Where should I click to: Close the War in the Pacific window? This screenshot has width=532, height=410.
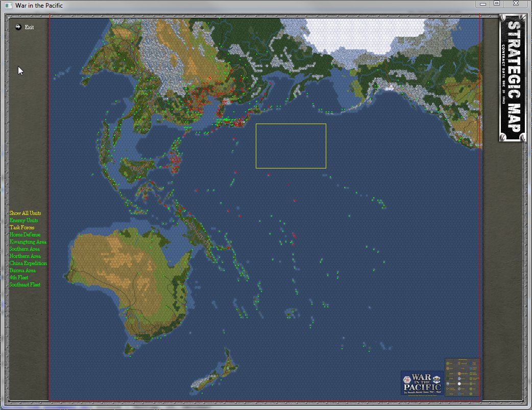click(x=516, y=4)
